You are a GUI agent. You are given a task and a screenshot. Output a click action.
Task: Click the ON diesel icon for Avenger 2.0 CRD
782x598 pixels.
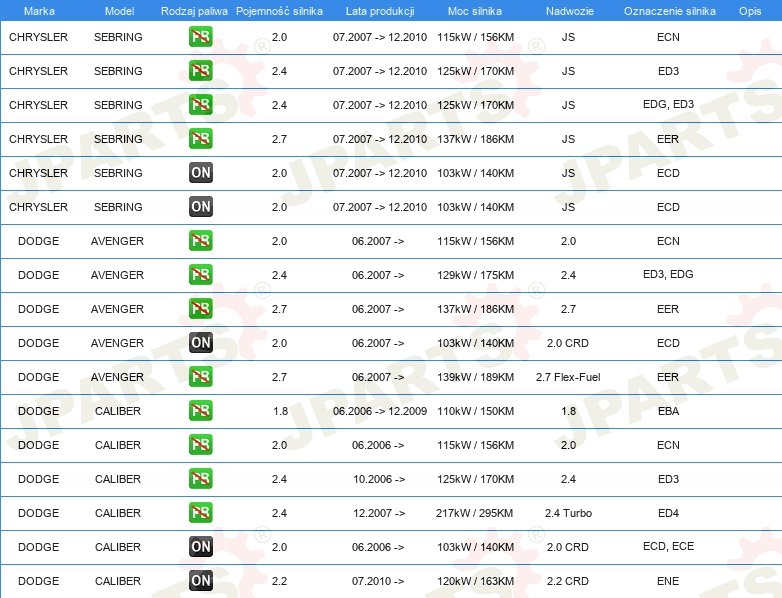point(200,343)
